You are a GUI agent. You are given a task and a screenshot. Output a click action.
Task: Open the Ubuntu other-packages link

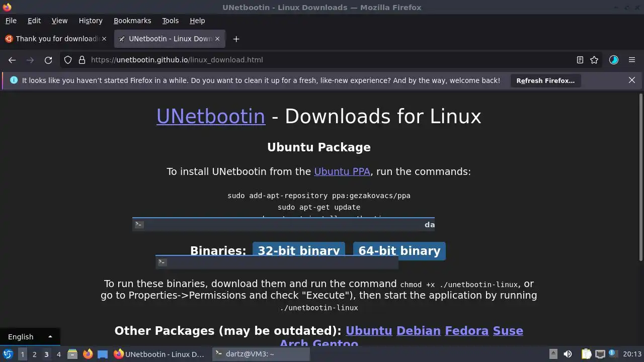pyautogui.click(x=369, y=331)
